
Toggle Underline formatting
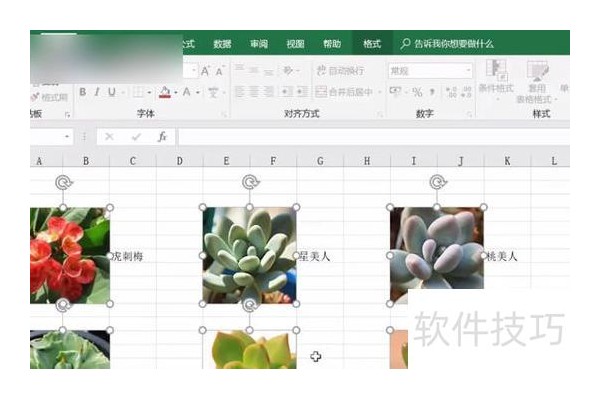(111, 92)
